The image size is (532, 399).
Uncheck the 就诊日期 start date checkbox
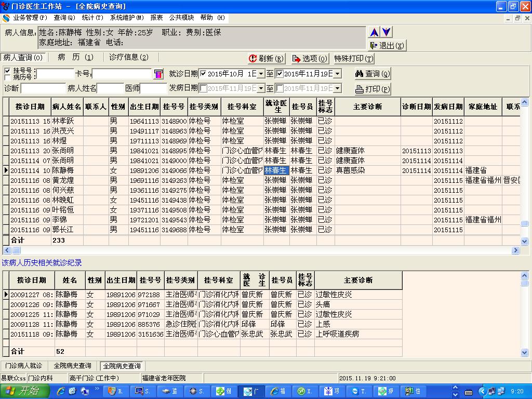[x=203, y=73]
